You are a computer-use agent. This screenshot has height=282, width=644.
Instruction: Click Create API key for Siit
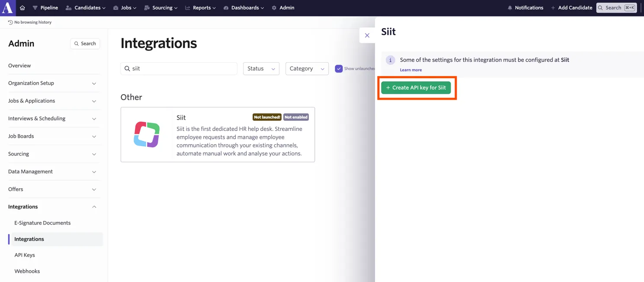pos(416,88)
